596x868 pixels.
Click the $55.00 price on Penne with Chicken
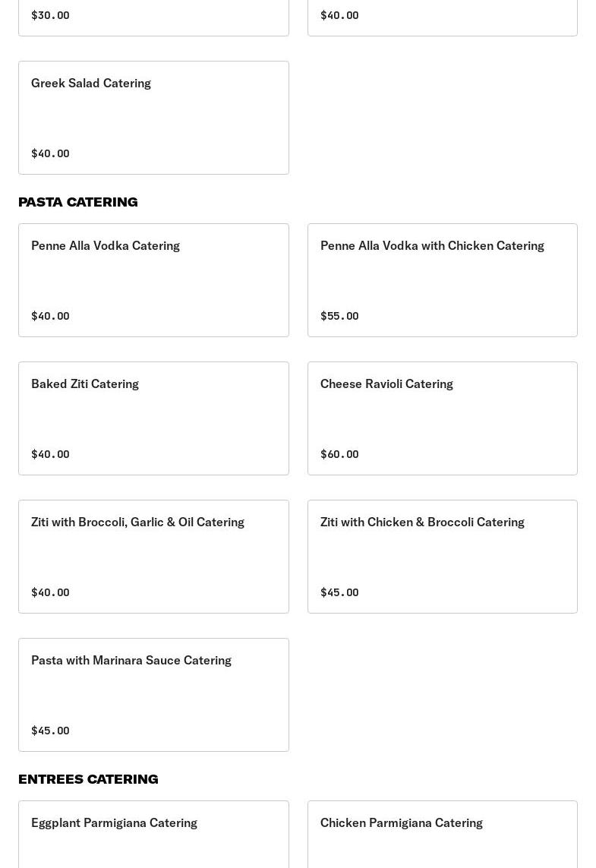tap(339, 316)
